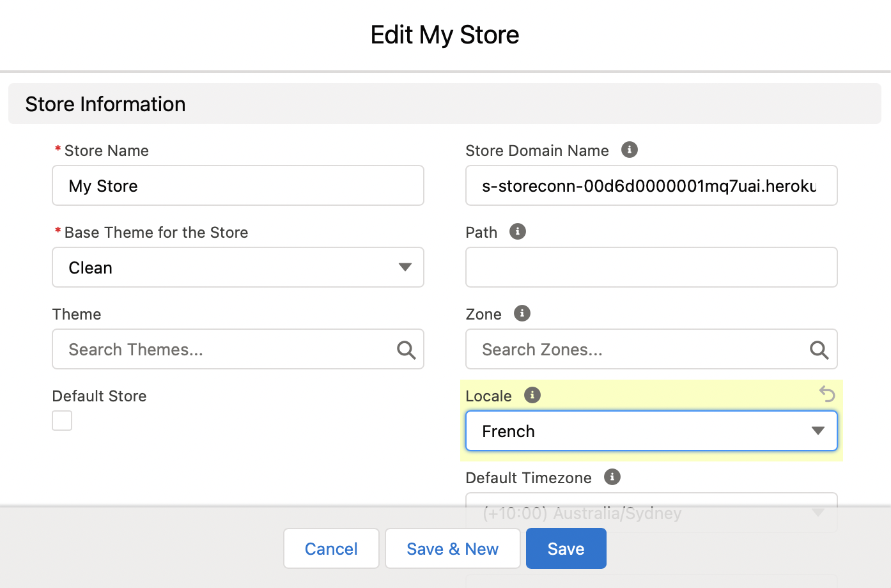Click the empty Path text field
The height and width of the screenshot is (588, 891).
(651, 267)
